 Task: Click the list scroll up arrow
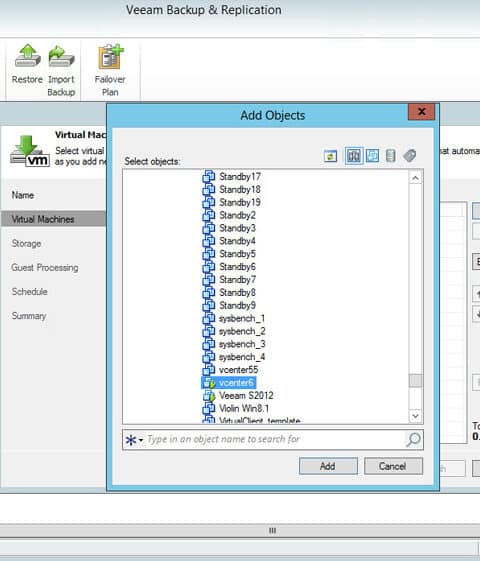pos(415,178)
